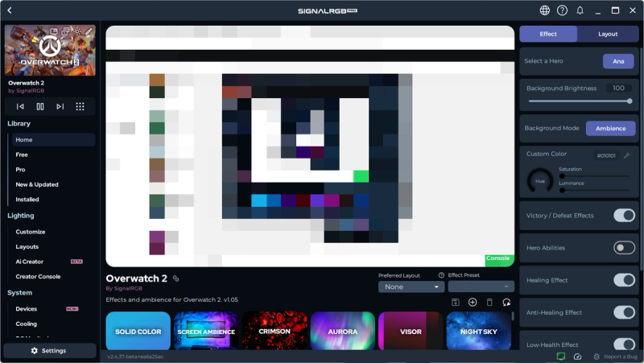Skip to the next effect
Screen dimensions: 644x363
click(60, 106)
